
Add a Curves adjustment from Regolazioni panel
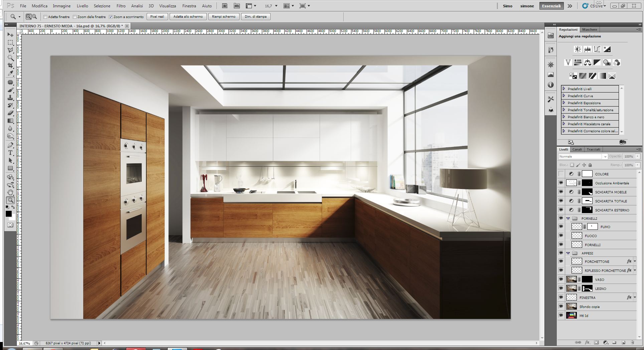[x=597, y=49]
